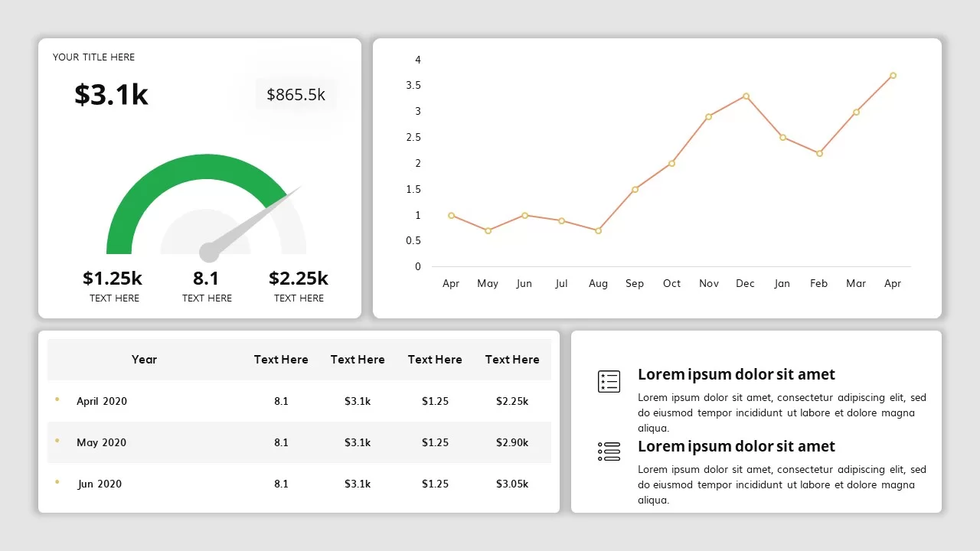Viewport: 980px width, 551px height.
Task: Click the Dec data point on chart
Action: pos(746,96)
